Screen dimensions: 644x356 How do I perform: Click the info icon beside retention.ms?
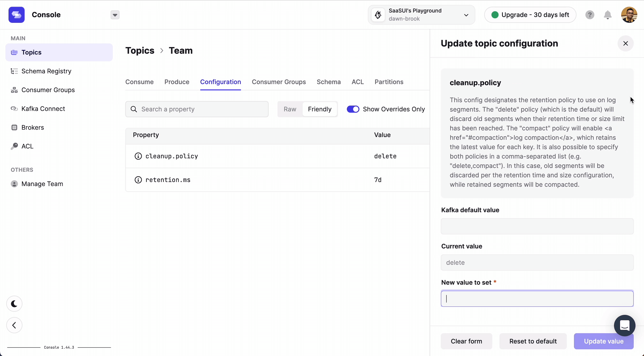point(138,180)
